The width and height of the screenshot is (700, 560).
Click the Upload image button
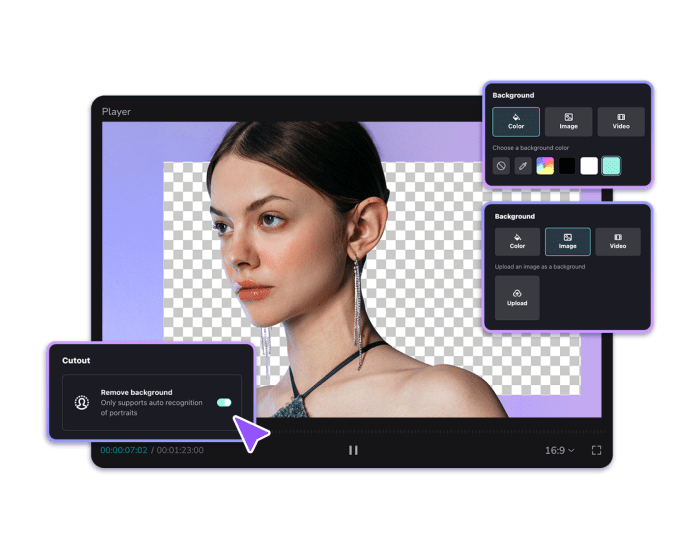pyautogui.click(x=517, y=298)
